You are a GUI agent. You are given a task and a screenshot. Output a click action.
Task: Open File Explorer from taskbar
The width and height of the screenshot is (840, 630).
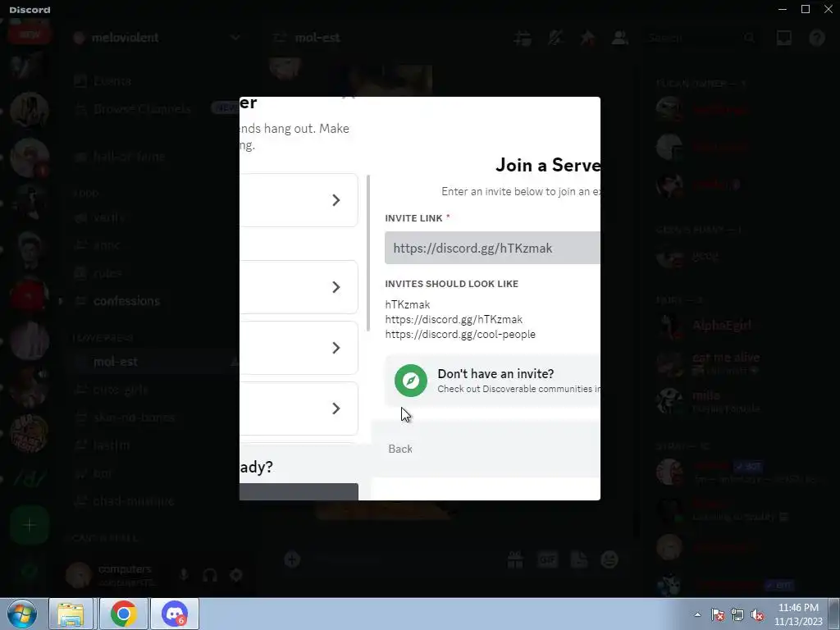71,614
